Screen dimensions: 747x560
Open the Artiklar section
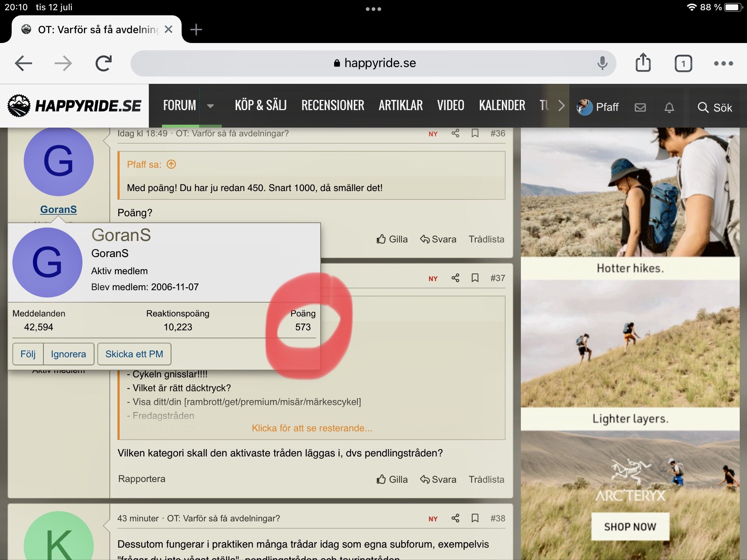click(400, 106)
